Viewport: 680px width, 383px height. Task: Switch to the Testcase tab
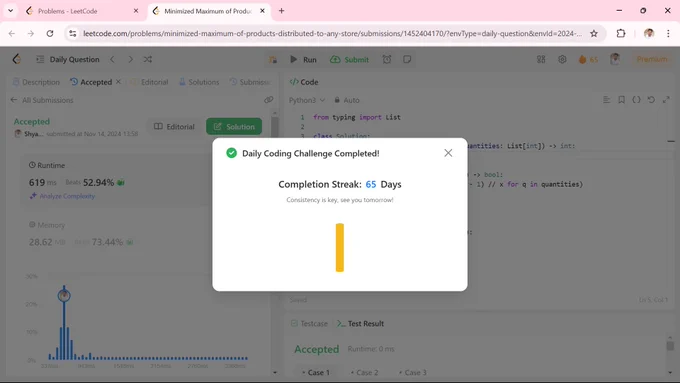[309, 324]
